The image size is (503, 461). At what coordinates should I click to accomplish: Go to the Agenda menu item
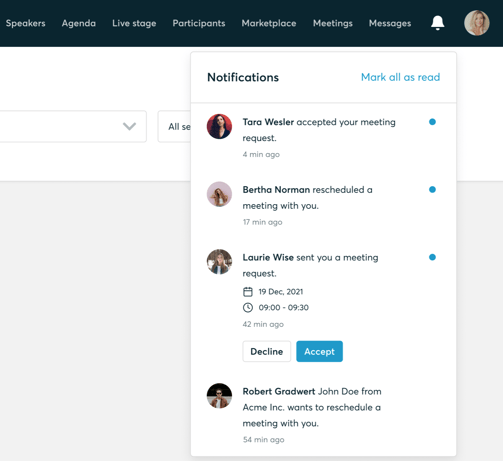pyautogui.click(x=79, y=23)
